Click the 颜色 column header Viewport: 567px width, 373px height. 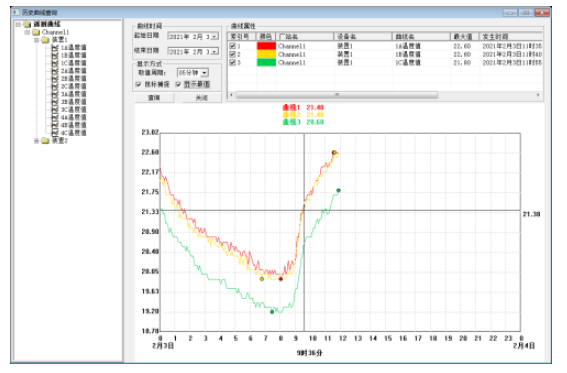[266, 37]
